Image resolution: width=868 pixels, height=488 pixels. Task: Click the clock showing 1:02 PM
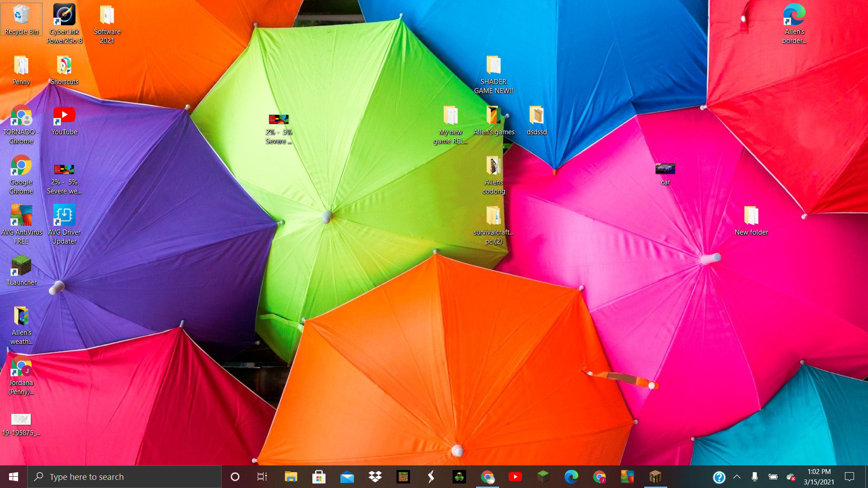click(819, 477)
